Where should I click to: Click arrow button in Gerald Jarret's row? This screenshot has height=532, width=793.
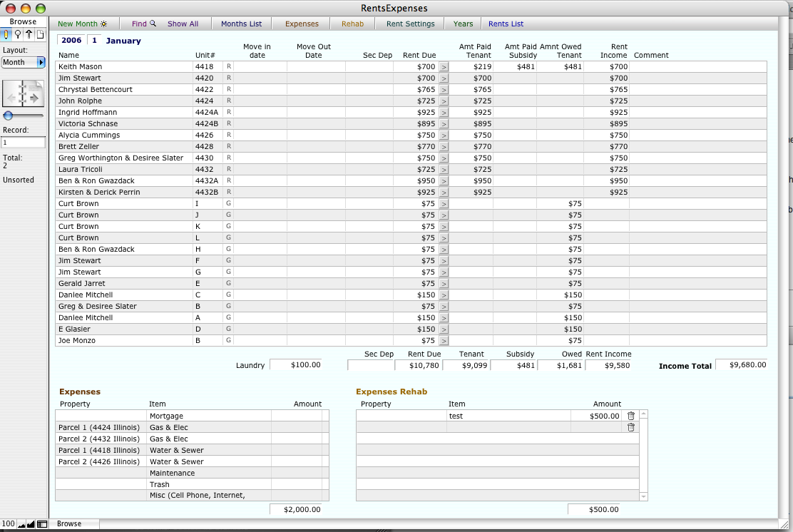point(444,284)
